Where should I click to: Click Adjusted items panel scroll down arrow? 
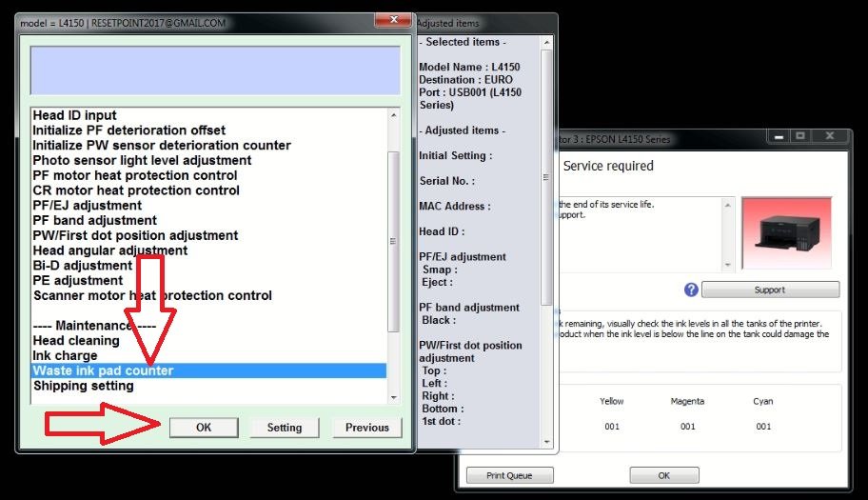click(x=547, y=441)
